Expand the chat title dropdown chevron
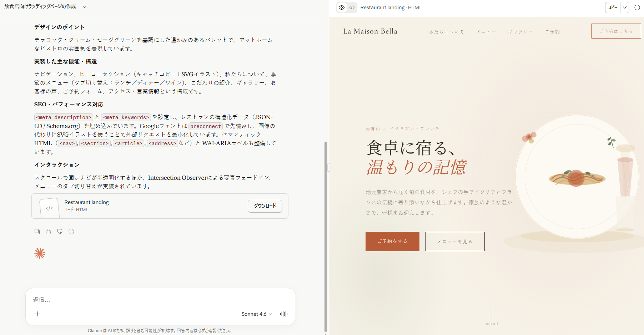The width and height of the screenshot is (644, 335). [x=84, y=7]
